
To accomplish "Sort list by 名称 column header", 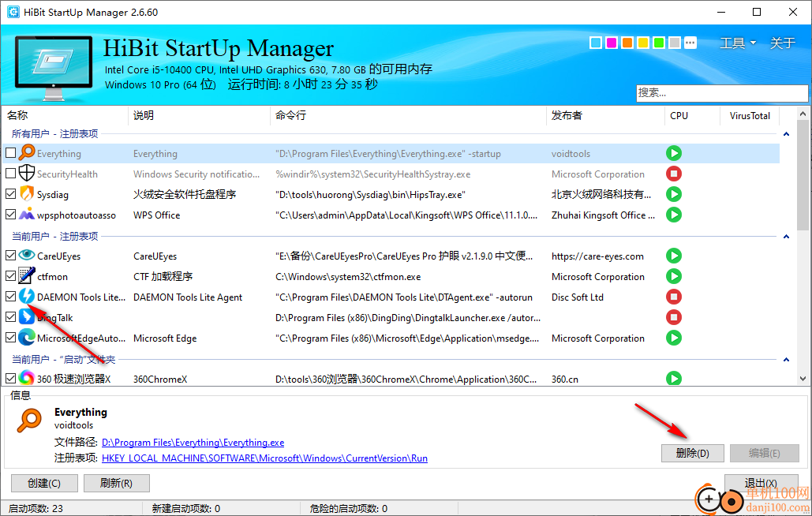I will coord(65,115).
